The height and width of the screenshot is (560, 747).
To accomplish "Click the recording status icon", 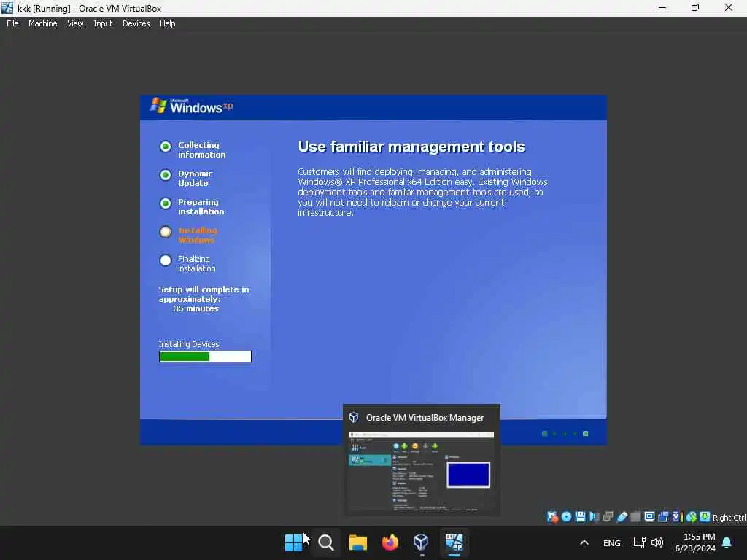I will [663, 517].
